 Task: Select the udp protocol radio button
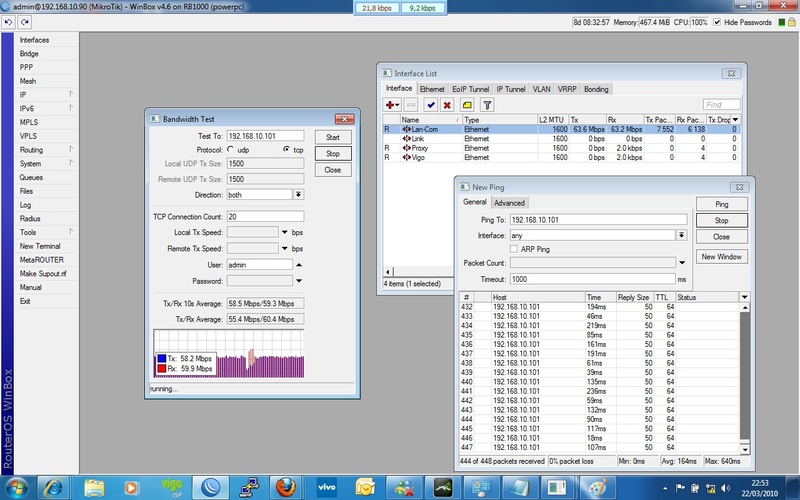(232, 149)
